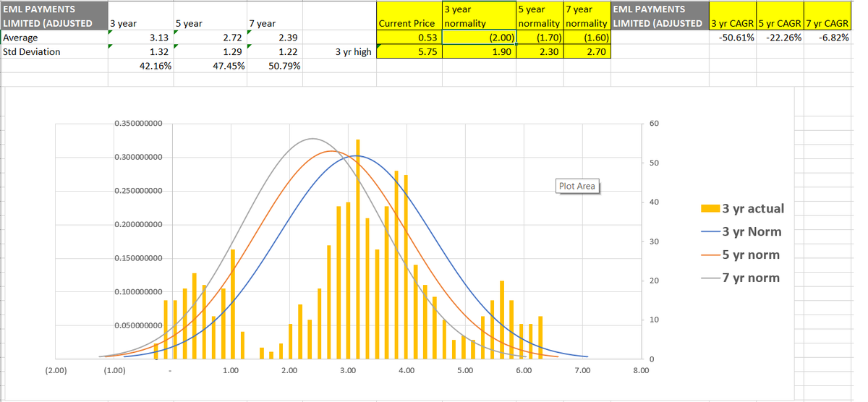Select current price value 0.53

pos(408,38)
